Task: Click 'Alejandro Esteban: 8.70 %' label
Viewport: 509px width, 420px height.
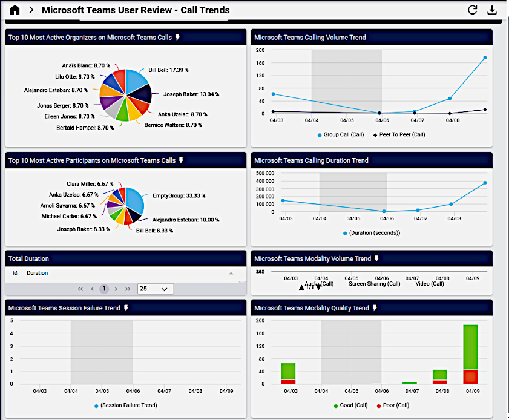Action: tap(56, 90)
